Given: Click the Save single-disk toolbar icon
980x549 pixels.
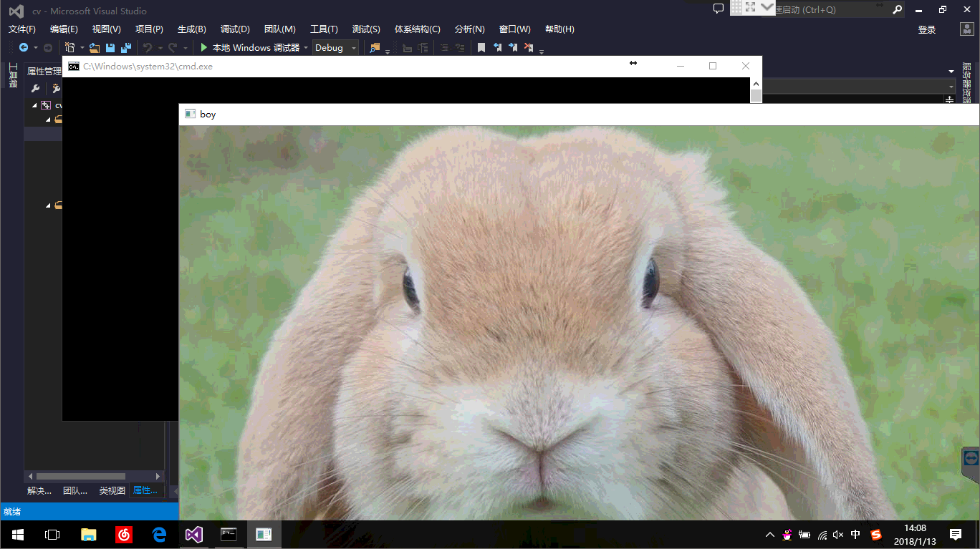Looking at the screenshot, I should pos(110,47).
